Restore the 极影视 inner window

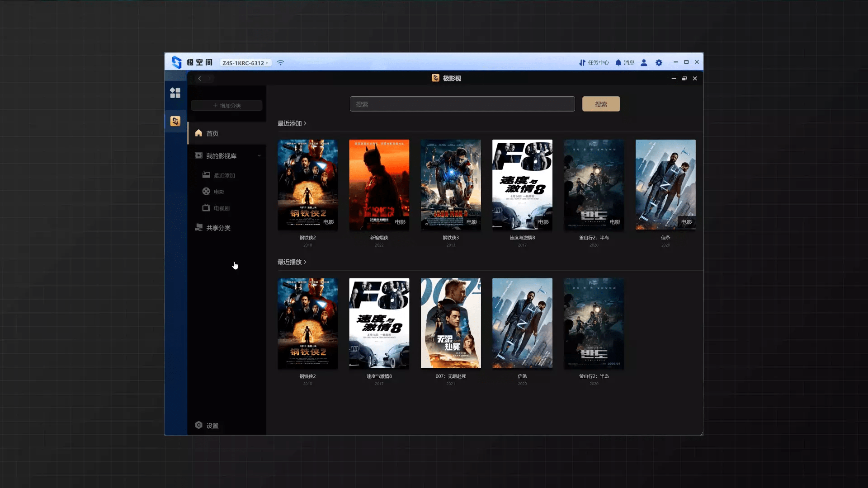coord(684,79)
